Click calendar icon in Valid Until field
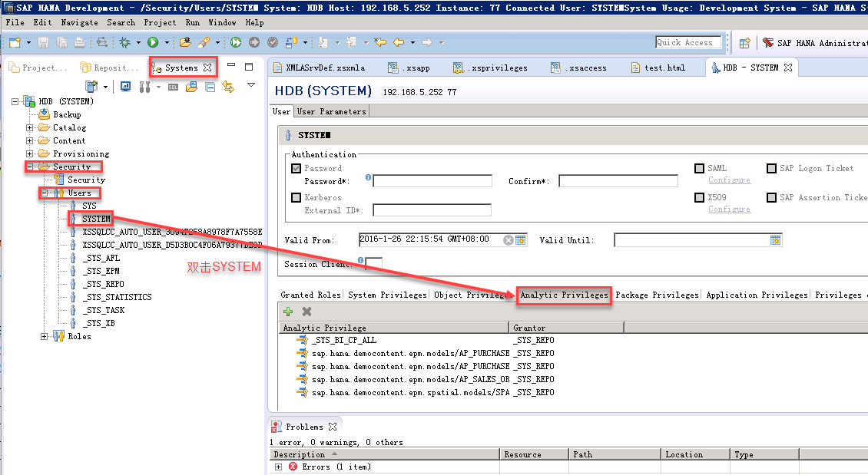This screenshot has width=868, height=475. 775,240
